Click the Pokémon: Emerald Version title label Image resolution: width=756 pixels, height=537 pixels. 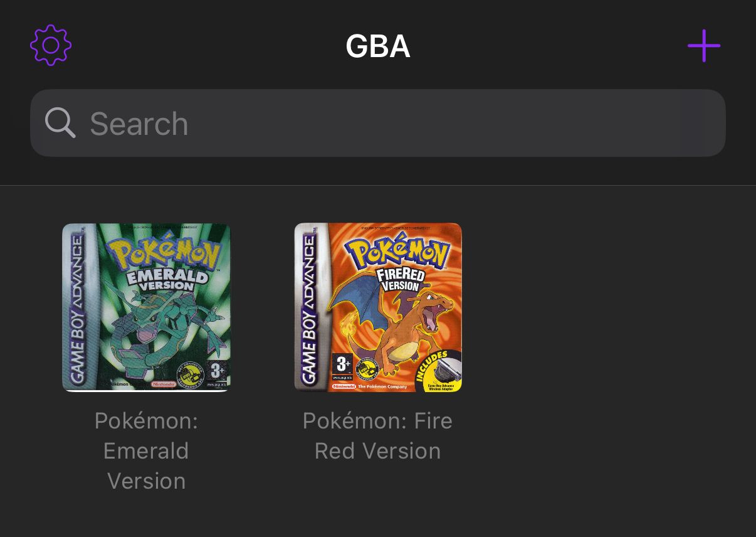click(146, 450)
